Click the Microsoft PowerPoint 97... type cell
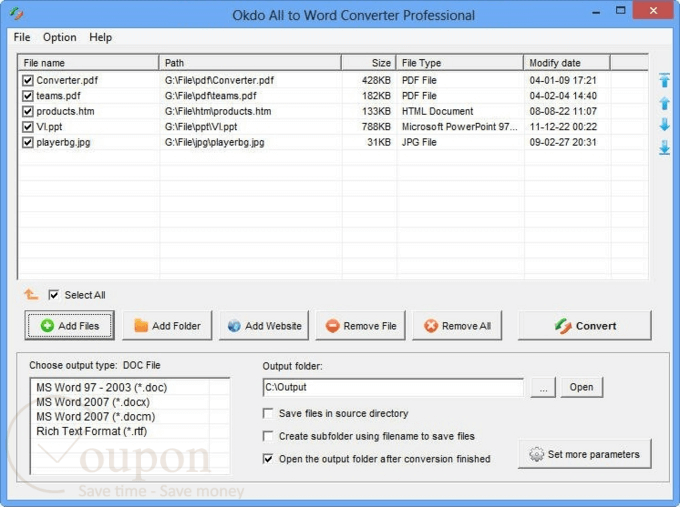 (x=459, y=127)
